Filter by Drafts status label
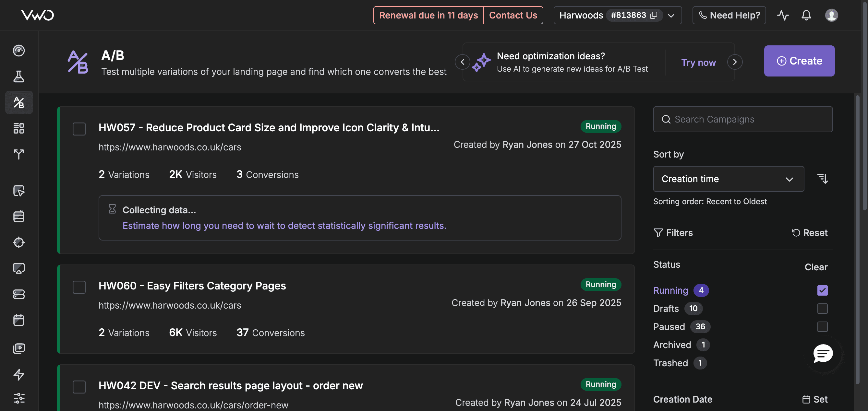 pyautogui.click(x=666, y=308)
